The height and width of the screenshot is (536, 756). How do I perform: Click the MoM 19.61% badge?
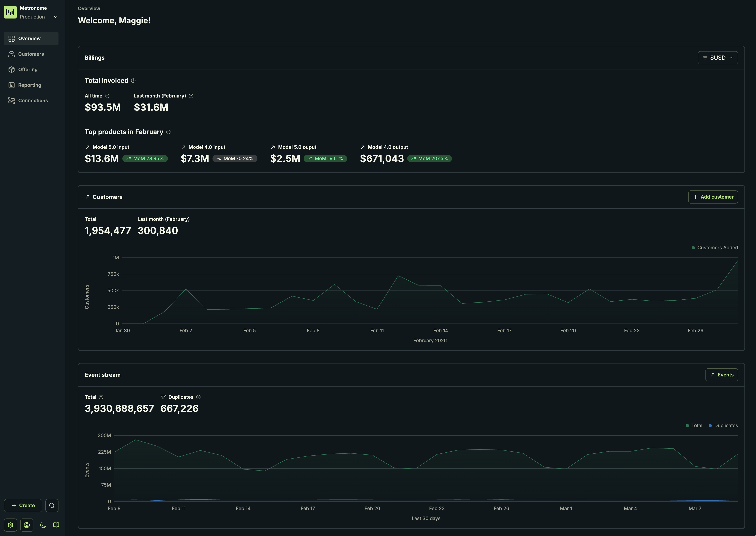(325, 159)
